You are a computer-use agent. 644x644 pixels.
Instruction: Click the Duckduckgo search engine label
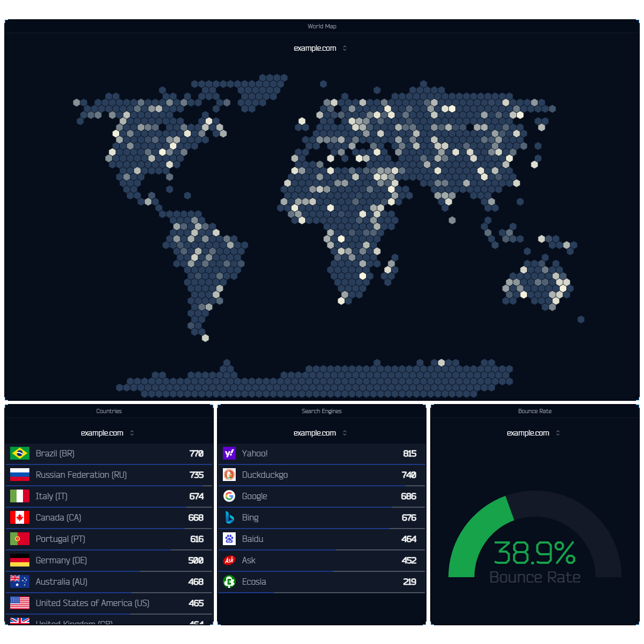265,475
